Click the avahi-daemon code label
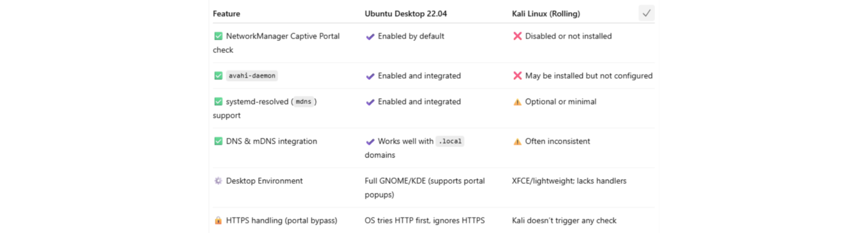 (x=252, y=76)
